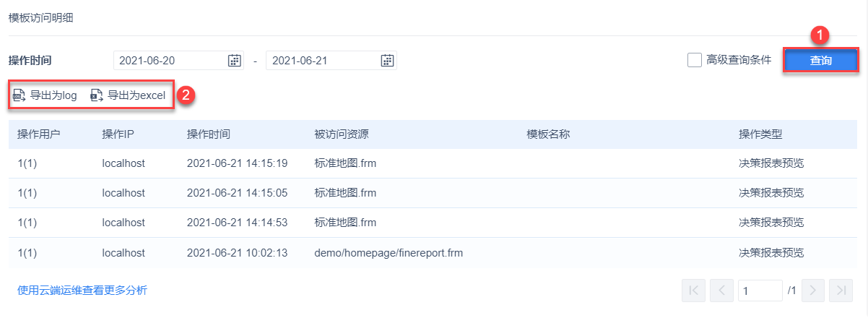Go to the previous page arrow

click(721, 291)
